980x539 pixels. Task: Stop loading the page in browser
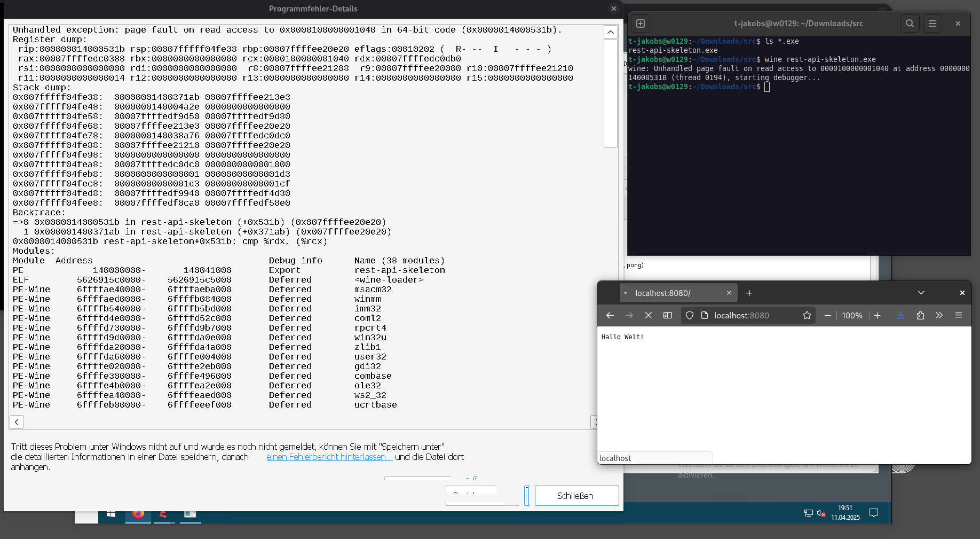649,316
